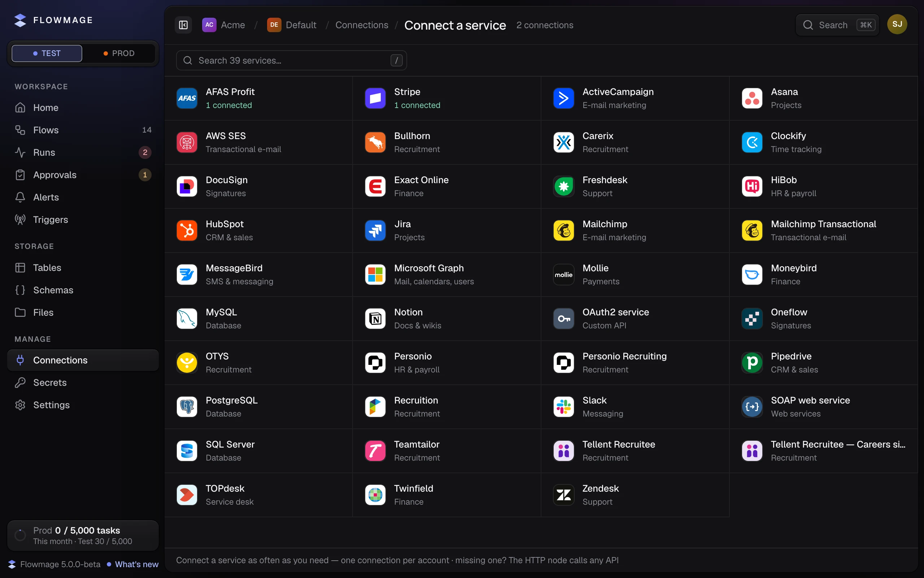Open Triggers in the sidebar
924x578 pixels.
click(83, 219)
